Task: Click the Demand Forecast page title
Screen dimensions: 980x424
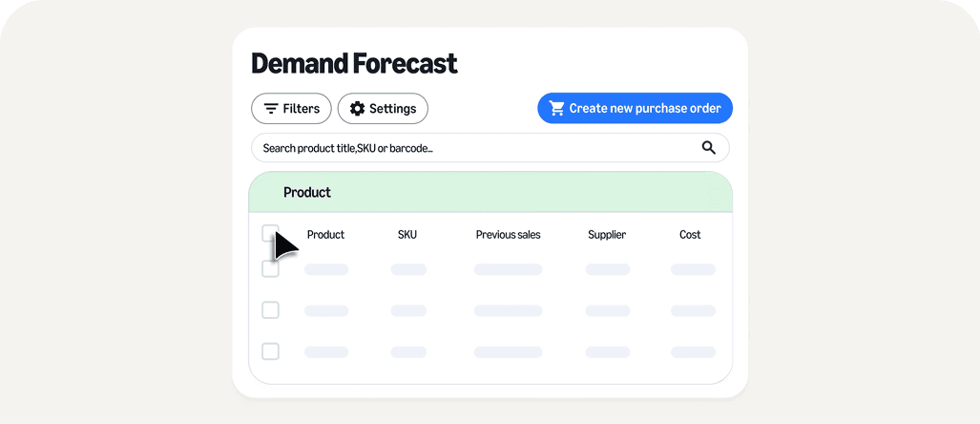Action: tap(354, 64)
